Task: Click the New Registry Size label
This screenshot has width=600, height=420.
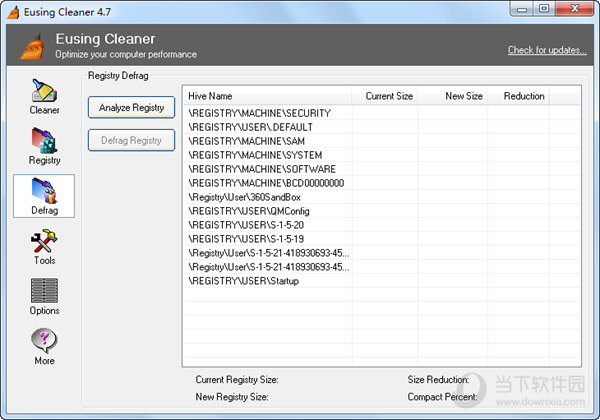Action: [232, 397]
